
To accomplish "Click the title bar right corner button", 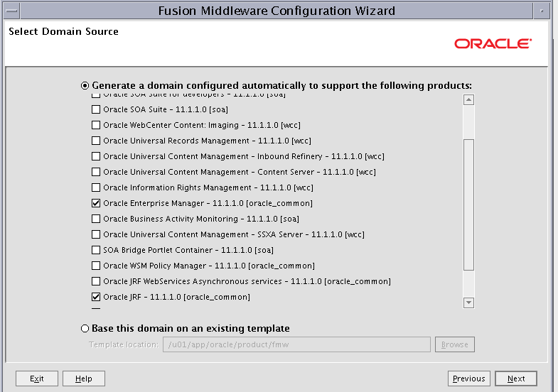I will (542, 11).
